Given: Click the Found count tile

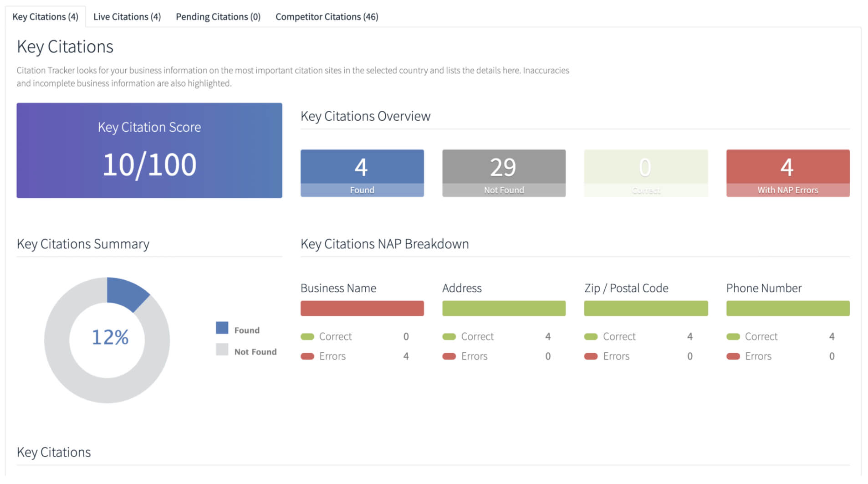Looking at the screenshot, I should 362,173.
